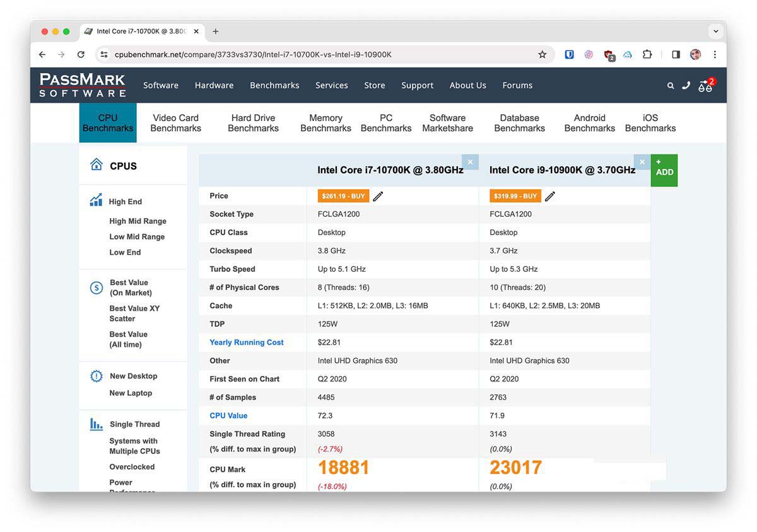The width and height of the screenshot is (757, 532).
Task: Open the Forums menu
Action: [517, 85]
